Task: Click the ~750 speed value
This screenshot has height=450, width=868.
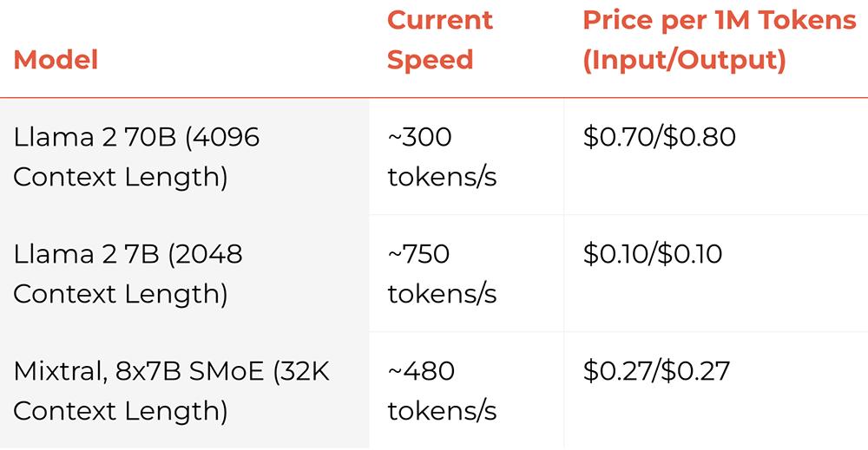Action: pyautogui.click(x=420, y=254)
